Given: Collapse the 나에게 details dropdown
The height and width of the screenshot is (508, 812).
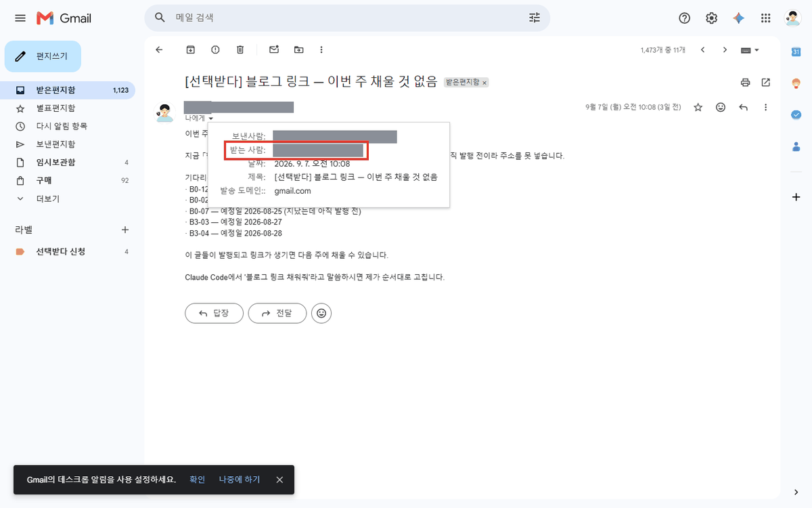Looking at the screenshot, I should coord(211,119).
